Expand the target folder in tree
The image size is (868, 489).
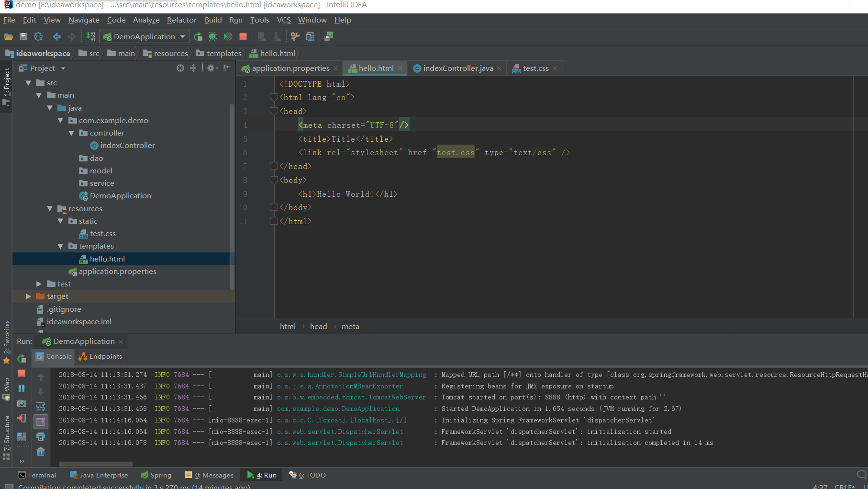[x=28, y=296]
